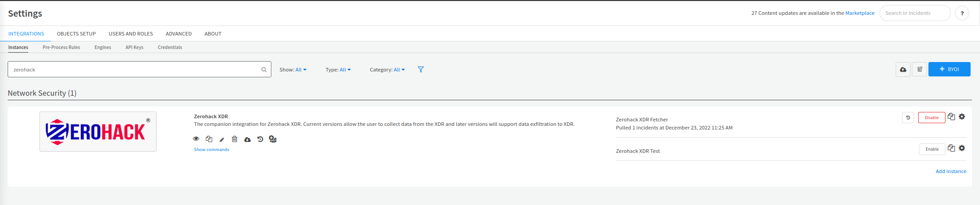This screenshot has width=980, height=205.
Task: Duplicate the Zerohack XDR integration
Action: tap(209, 139)
